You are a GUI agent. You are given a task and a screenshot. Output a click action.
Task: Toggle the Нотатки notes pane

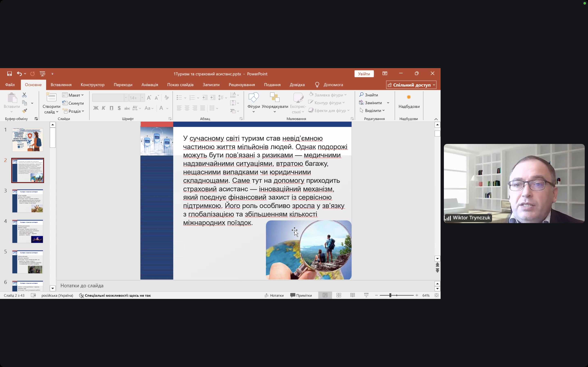point(274,295)
